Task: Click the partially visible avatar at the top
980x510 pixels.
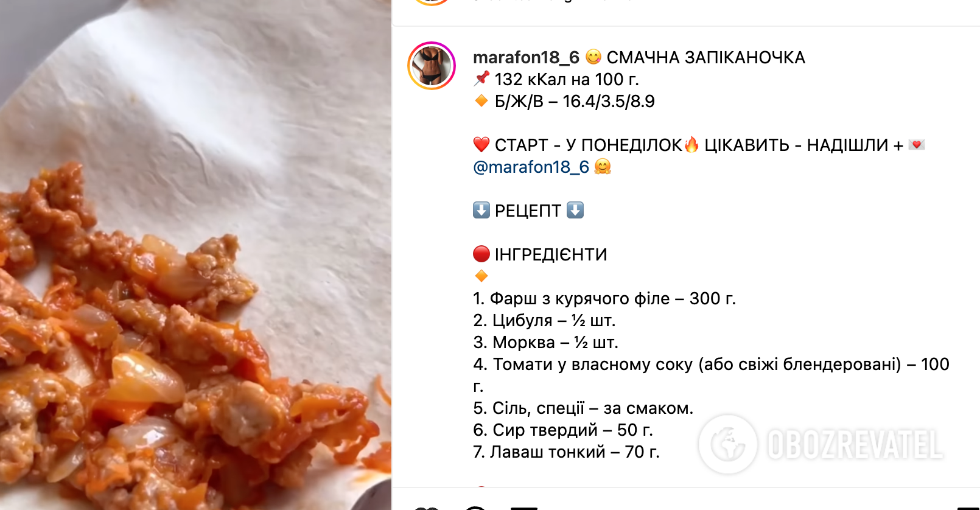Action: click(432, 2)
